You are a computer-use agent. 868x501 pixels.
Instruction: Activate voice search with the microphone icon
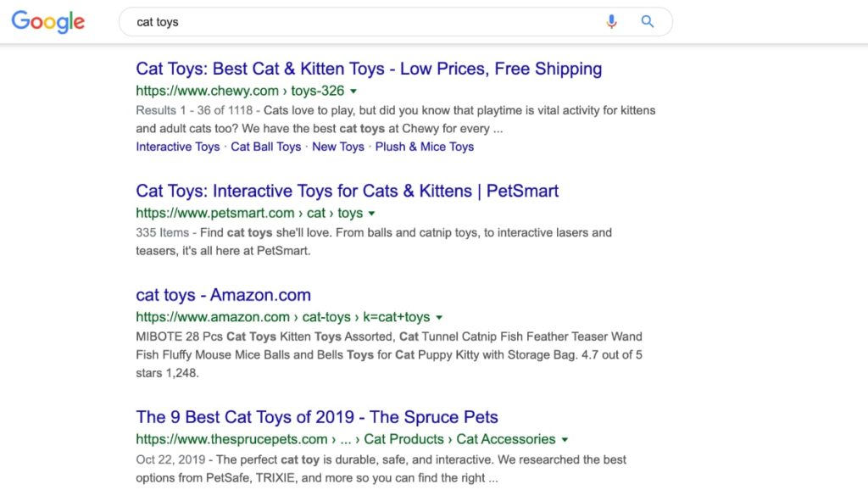(x=612, y=21)
